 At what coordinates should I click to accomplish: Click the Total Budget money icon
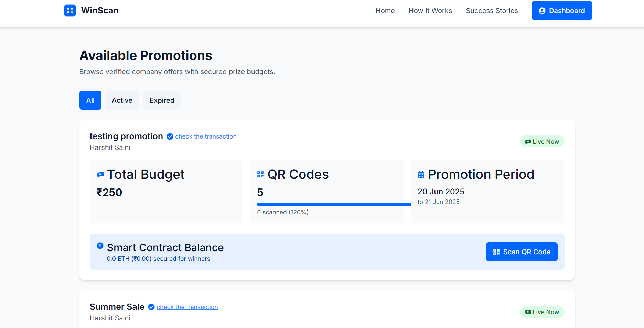(100, 174)
